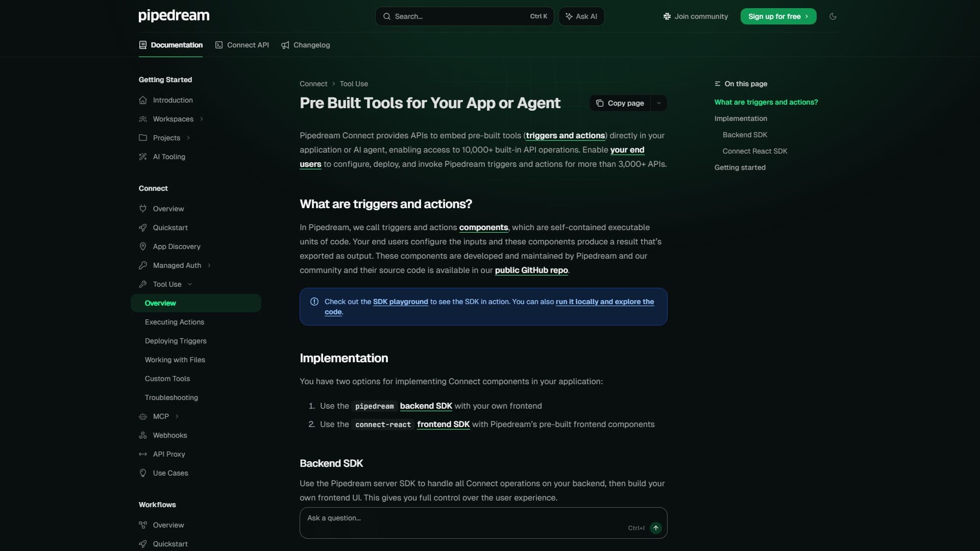Screen dimensions: 980x551
Task: Jump to Backend SDK in On this page
Action: pyautogui.click(x=745, y=135)
